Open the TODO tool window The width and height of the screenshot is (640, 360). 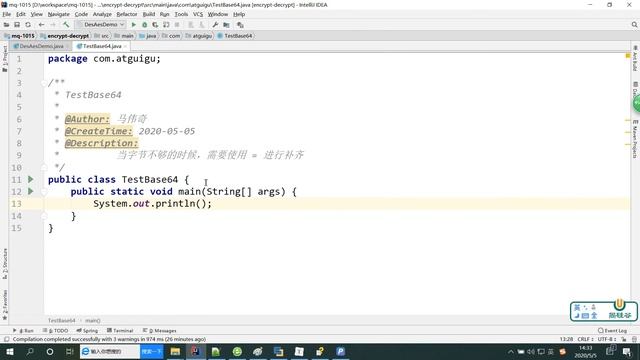[56, 331]
